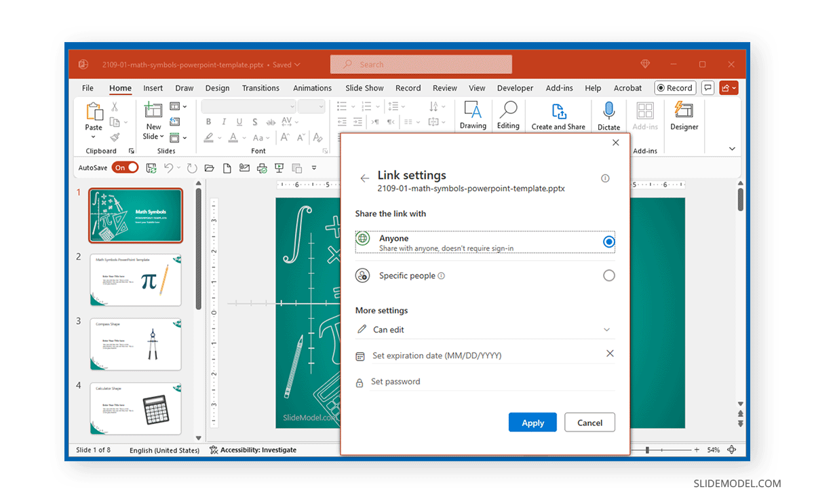Click the Apply button
814x504 pixels.
pyautogui.click(x=532, y=423)
